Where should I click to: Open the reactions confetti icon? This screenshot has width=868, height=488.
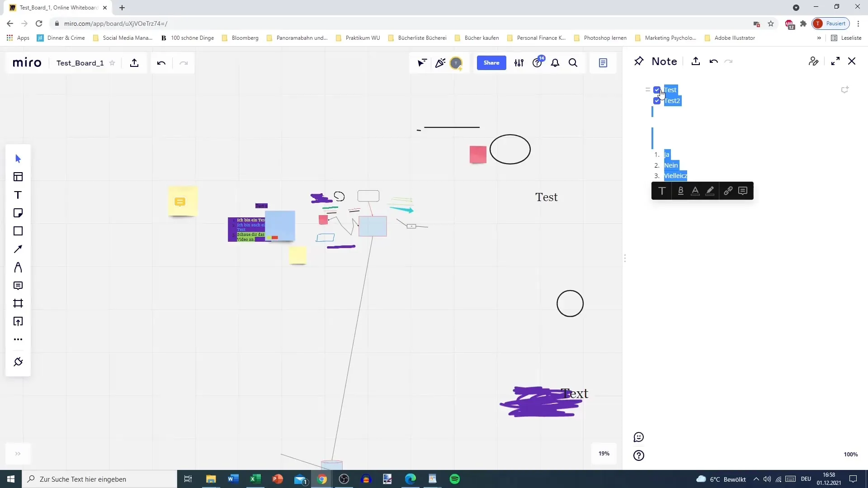pos(440,63)
